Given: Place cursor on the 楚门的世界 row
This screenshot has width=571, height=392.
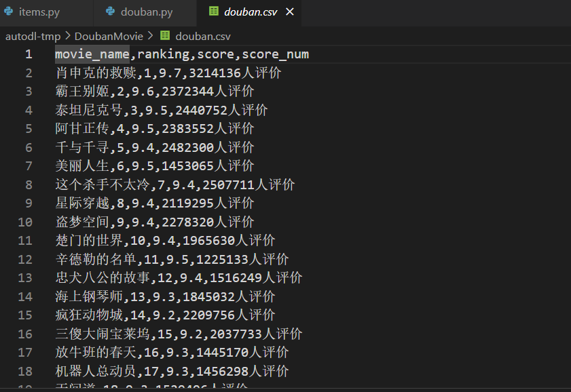Looking at the screenshot, I should [x=165, y=240].
